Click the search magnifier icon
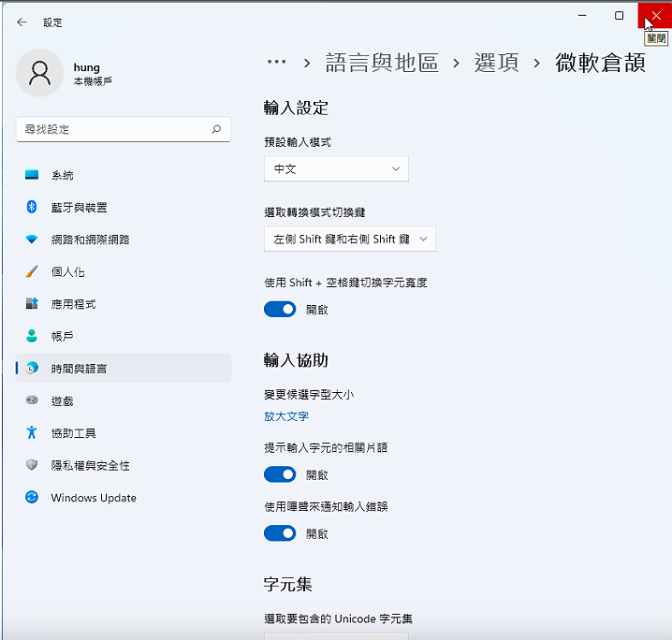The height and width of the screenshot is (640, 672). coord(216,129)
